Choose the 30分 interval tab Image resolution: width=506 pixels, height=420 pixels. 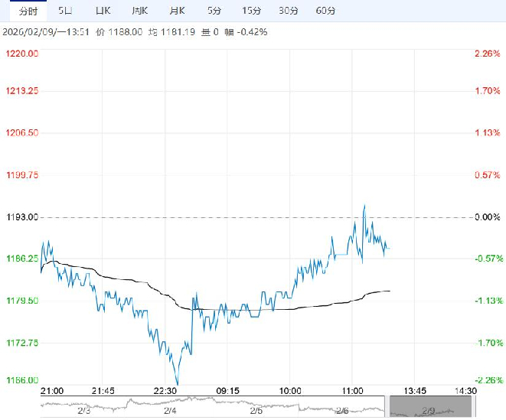click(289, 11)
